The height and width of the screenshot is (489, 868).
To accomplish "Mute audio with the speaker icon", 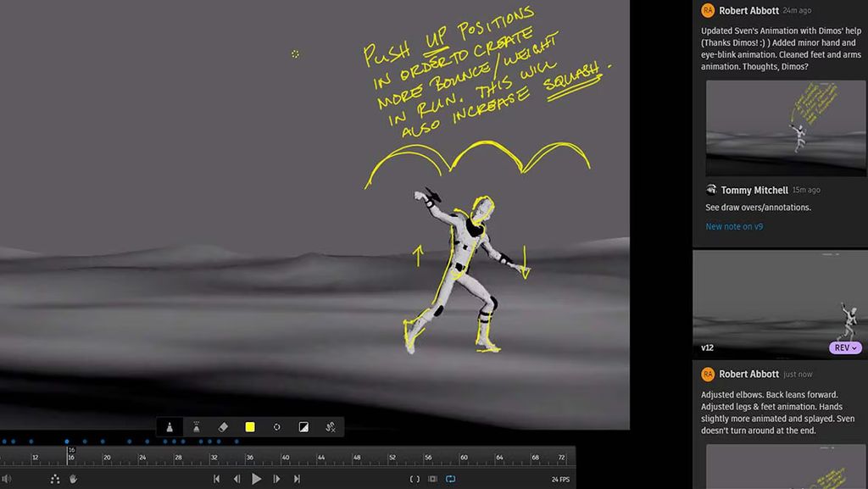I will coord(8,479).
